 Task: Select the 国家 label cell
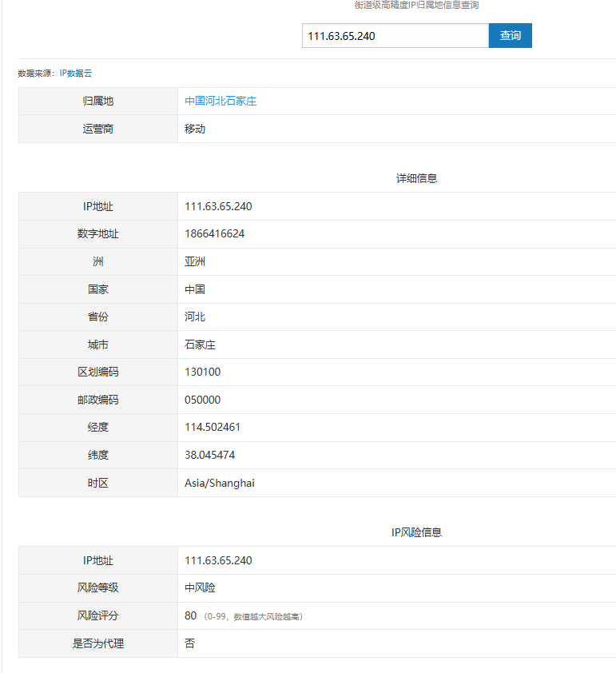point(98,289)
